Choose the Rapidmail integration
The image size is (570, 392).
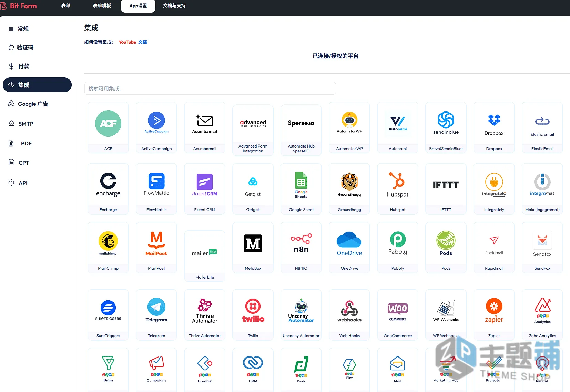tap(494, 248)
